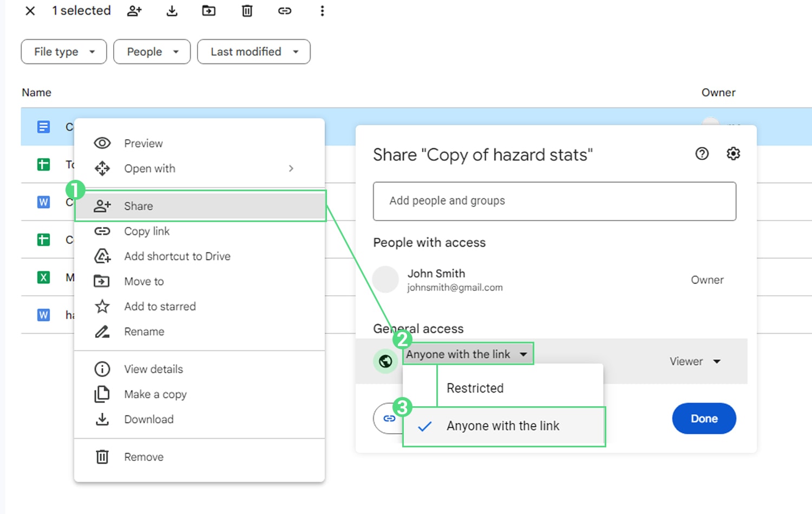812x514 pixels.
Task: Confirm Anyone with the link option
Action: pos(502,426)
